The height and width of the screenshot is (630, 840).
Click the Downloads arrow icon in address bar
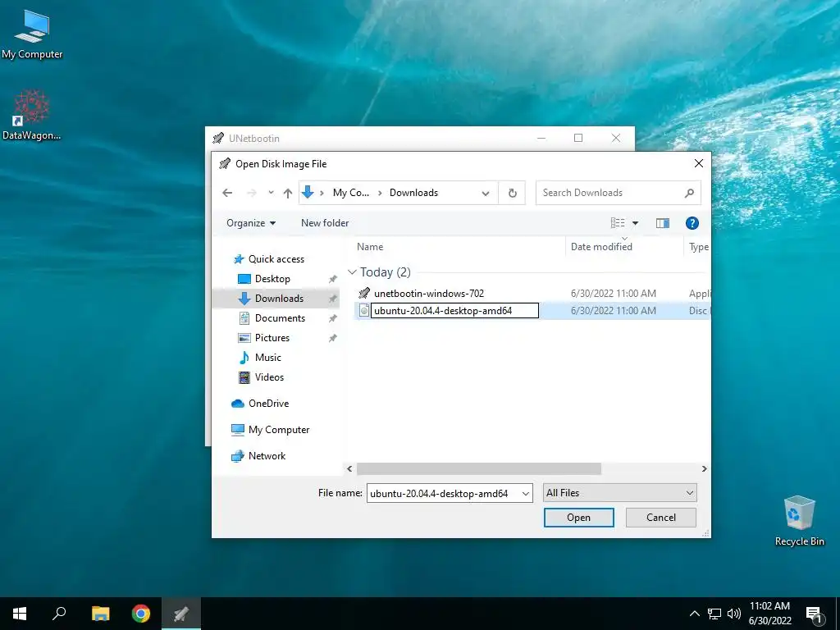(x=308, y=192)
